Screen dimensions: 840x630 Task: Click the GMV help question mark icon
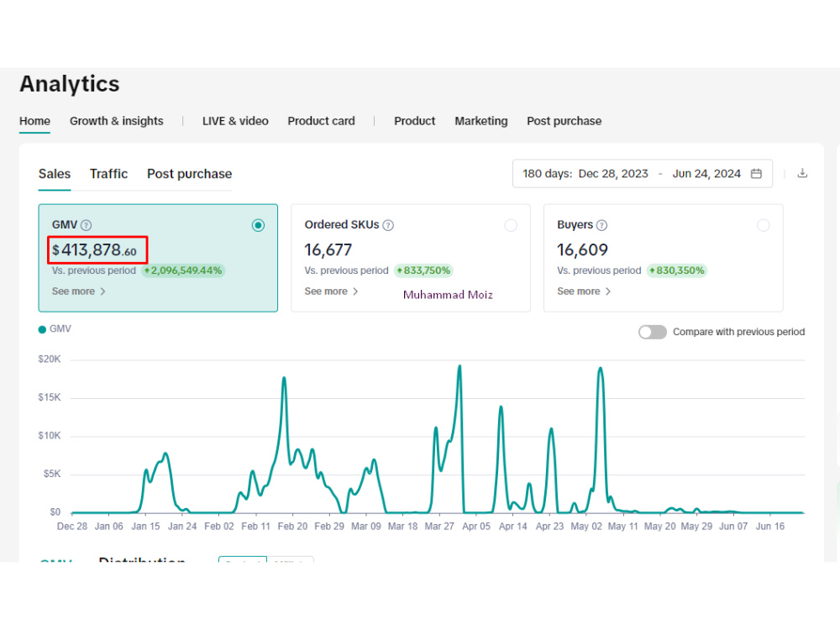click(x=86, y=225)
